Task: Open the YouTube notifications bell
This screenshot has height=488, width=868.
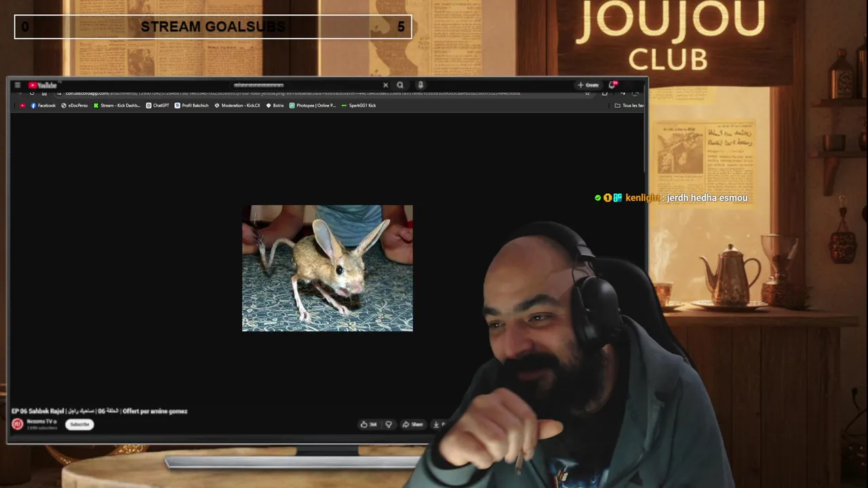Action: coord(612,85)
